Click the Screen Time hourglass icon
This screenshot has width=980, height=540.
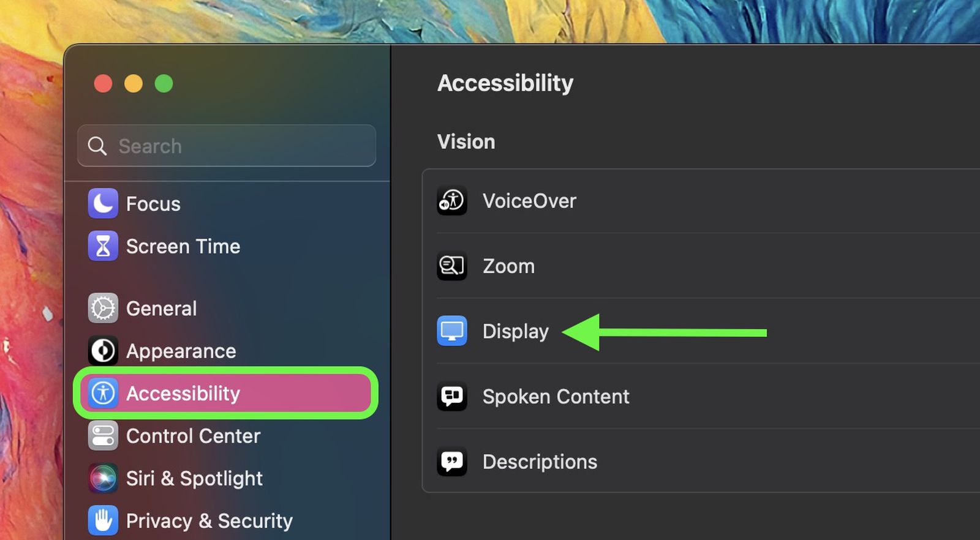103,246
